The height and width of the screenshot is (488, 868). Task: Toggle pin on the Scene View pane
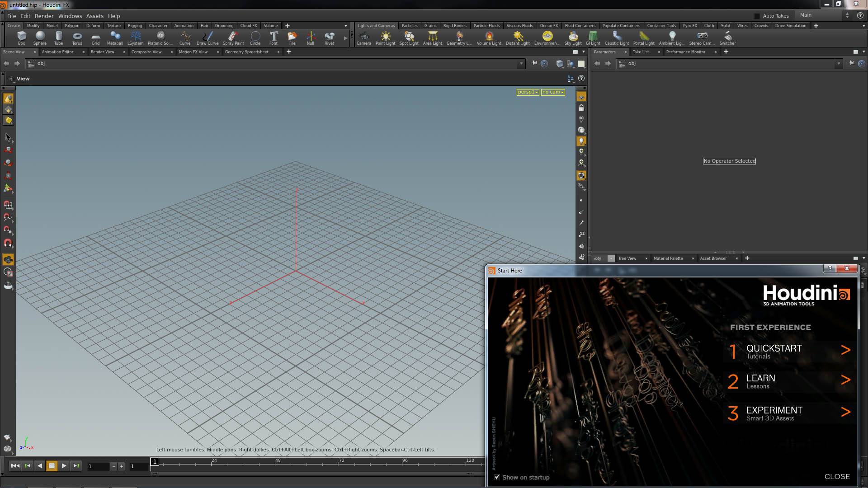(x=534, y=63)
